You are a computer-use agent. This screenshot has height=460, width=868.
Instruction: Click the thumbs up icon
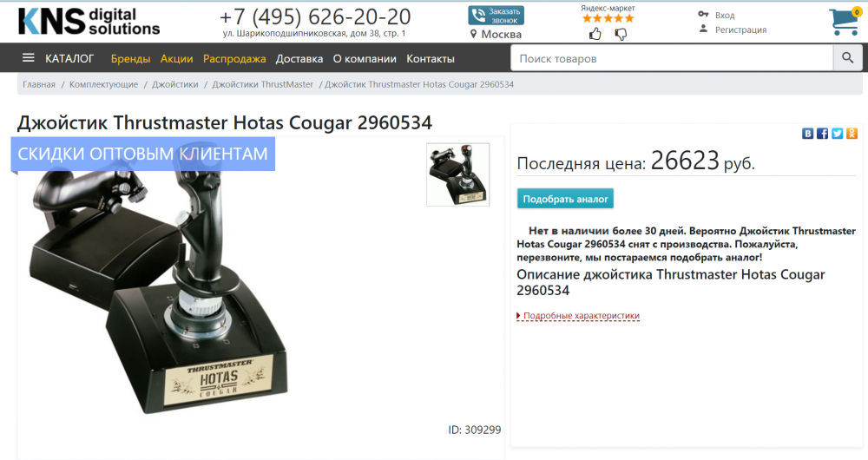[x=595, y=35]
